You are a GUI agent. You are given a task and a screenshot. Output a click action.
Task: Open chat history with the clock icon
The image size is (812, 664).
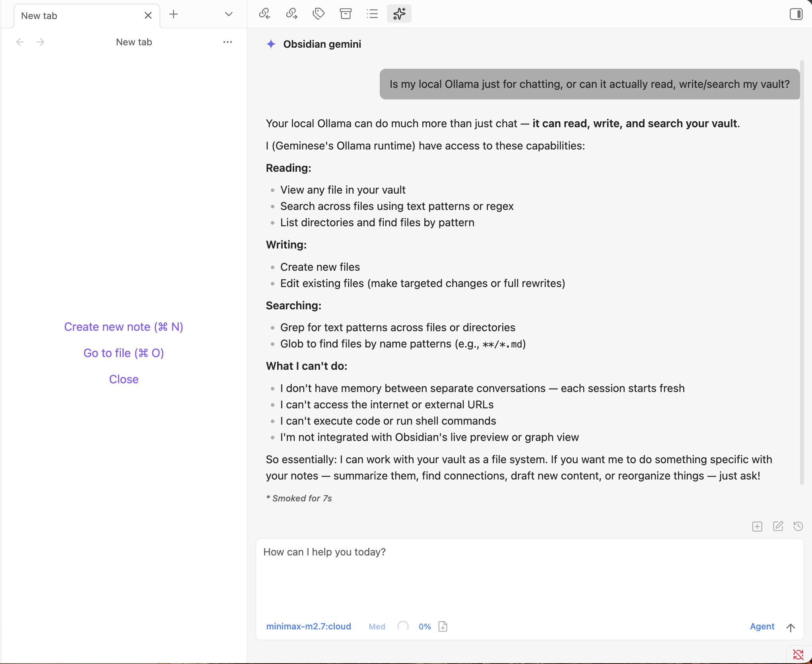pos(798,526)
